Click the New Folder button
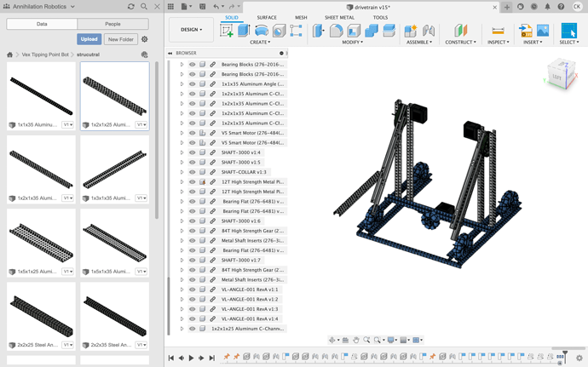 [x=121, y=39]
